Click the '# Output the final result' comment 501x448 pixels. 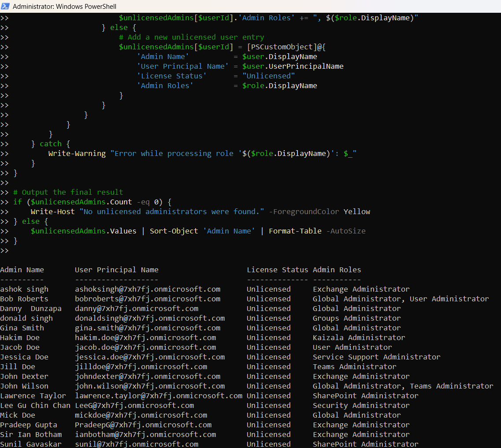[x=68, y=192]
